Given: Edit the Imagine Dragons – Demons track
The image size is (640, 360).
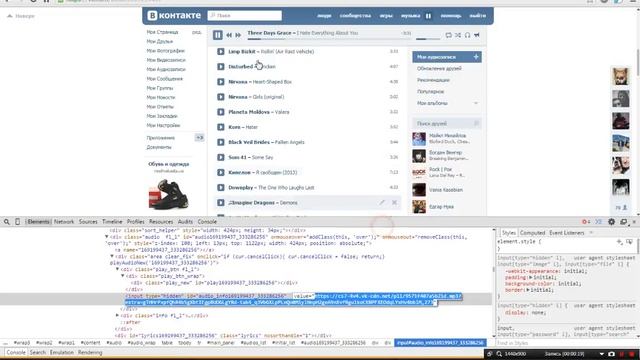Looking at the screenshot, I should tap(382, 202).
